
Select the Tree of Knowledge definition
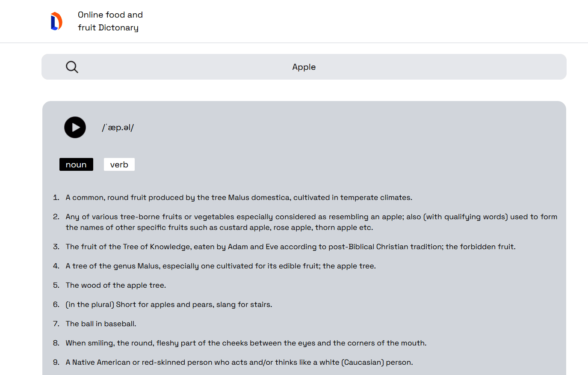pyautogui.click(x=291, y=247)
